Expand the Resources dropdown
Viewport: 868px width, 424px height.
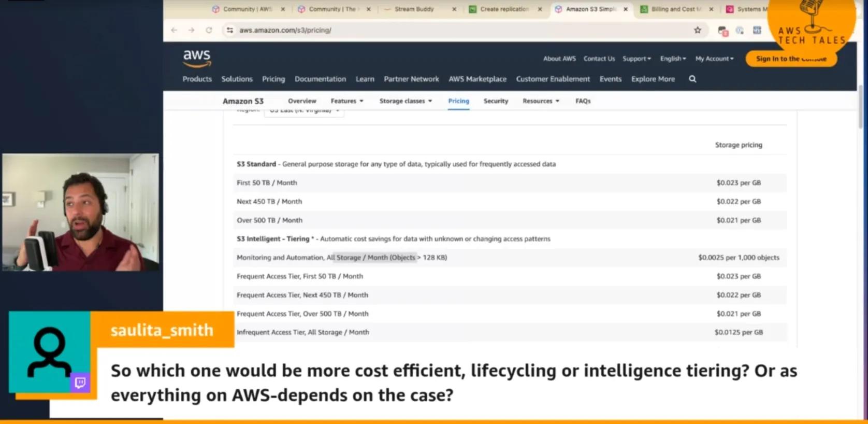pos(541,101)
